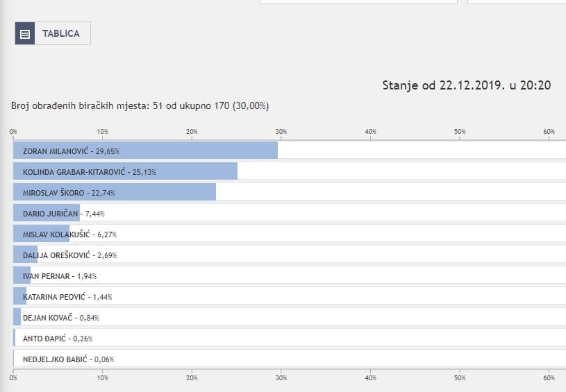Select the Kolinda Grabar-Kitarović bar
566x392 pixels.
tap(125, 171)
